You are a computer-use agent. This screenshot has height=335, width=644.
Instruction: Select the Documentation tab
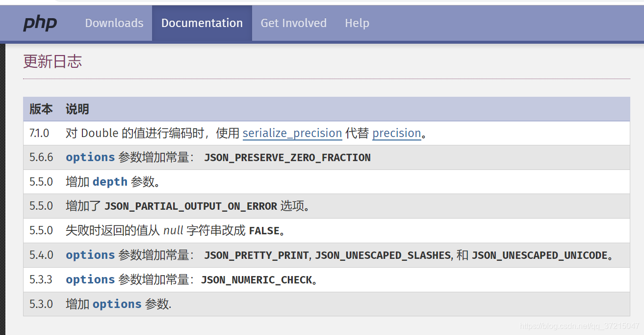pyautogui.click(x=202, y=23)
